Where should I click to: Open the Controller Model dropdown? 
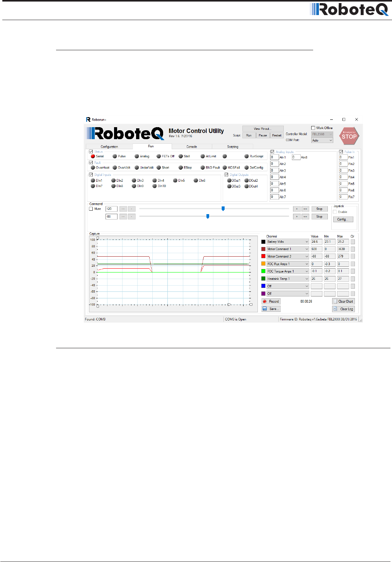(x=322, y=134)
